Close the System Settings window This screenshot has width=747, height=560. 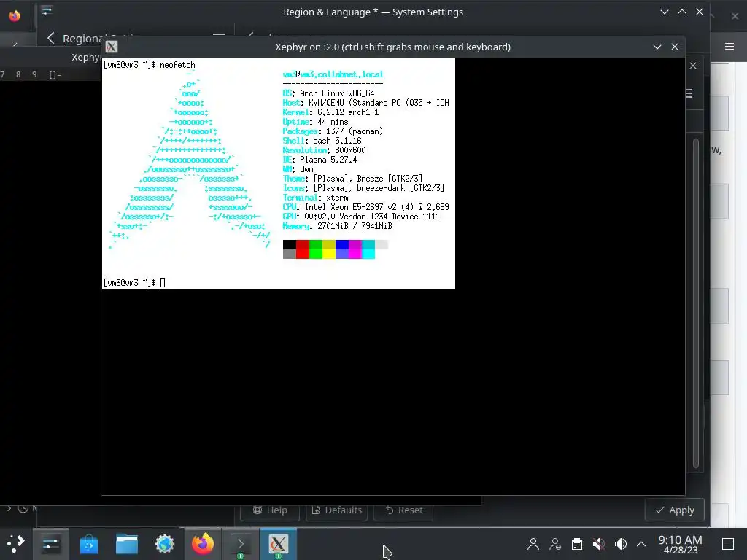(x=700, y=12)
